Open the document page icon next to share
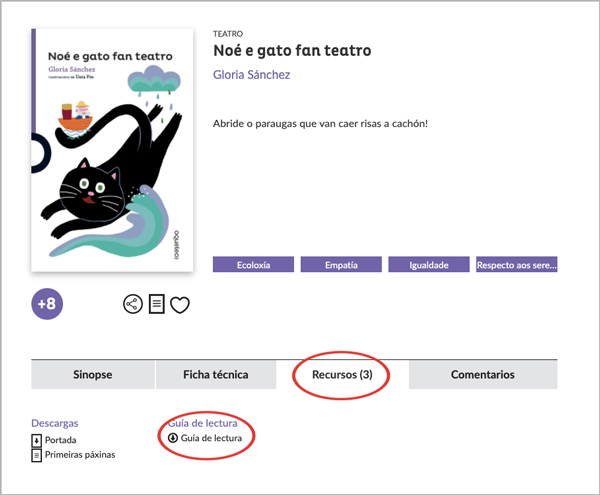 157,304
